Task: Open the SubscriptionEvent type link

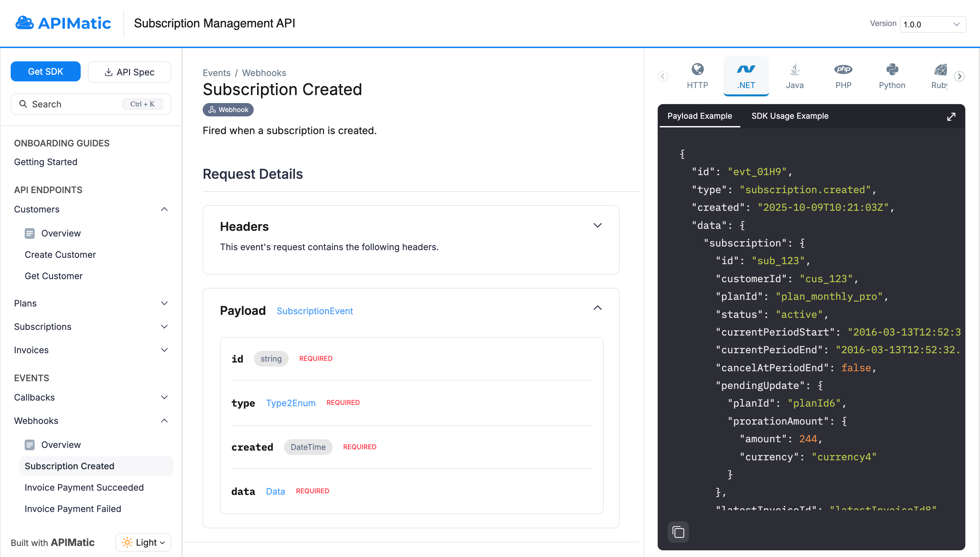Action: 315,311
